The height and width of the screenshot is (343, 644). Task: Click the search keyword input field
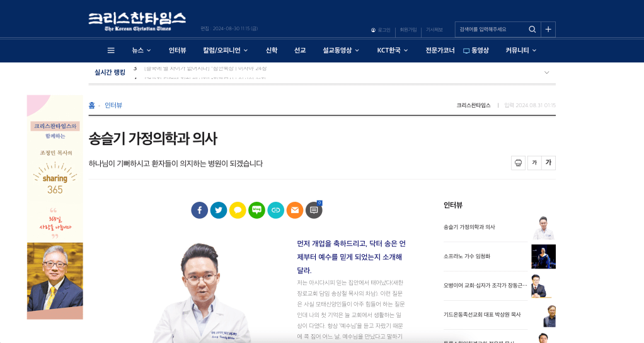coord(491,30)
